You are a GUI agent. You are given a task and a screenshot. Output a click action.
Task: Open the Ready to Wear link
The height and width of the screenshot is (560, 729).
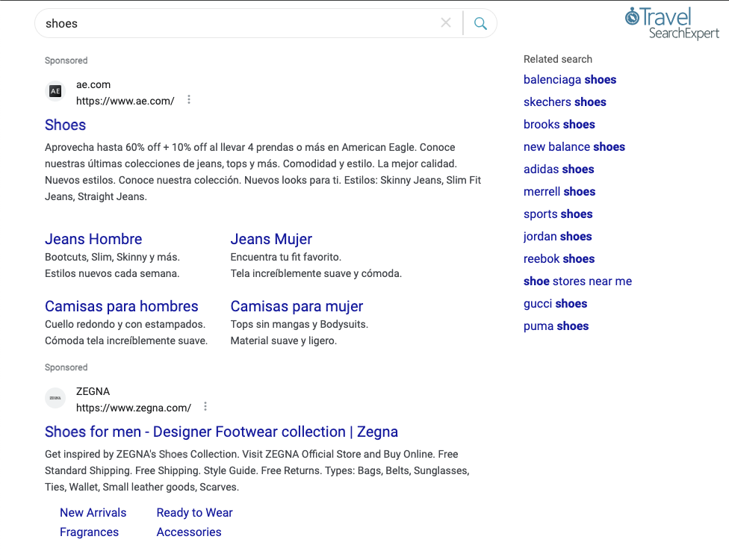(x=195, y=513)
